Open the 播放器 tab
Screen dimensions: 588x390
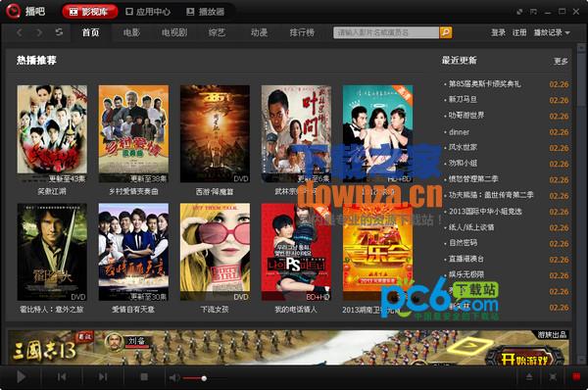pyautogui.click(x=206, y=12)
